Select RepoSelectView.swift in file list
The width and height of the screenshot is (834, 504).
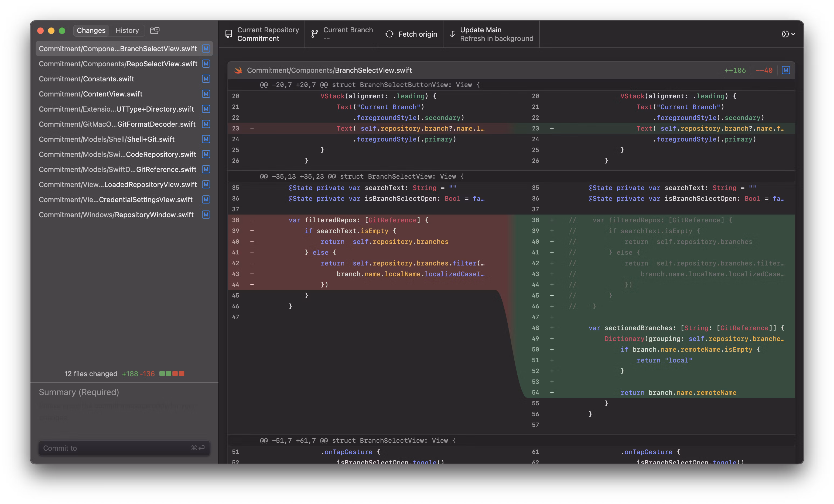[x=118, y=64]
